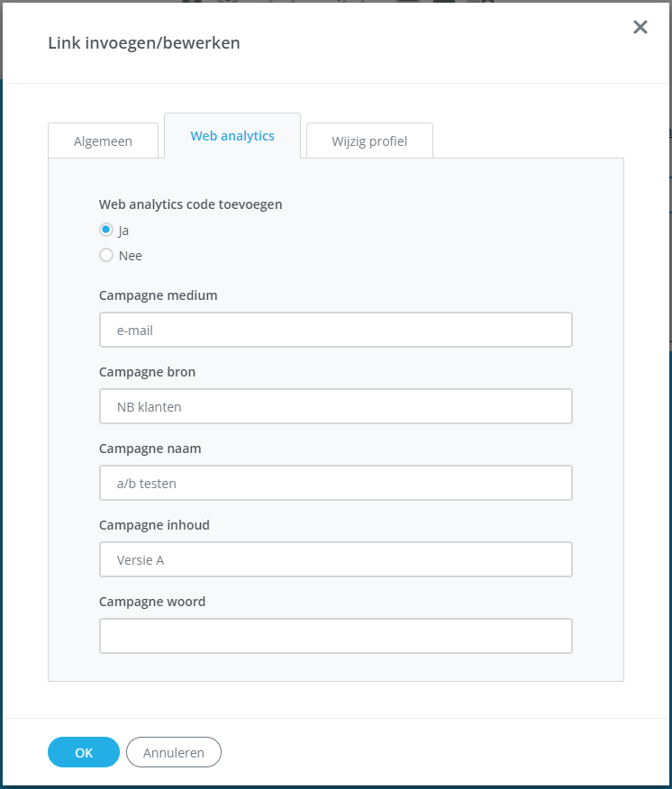Click the input field containing a/b testen
The image size is (672, 789).
point(336,483)
